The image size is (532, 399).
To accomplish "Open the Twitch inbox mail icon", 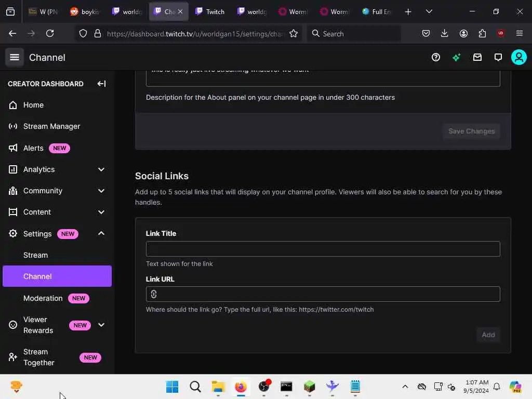I will point(477,57).
